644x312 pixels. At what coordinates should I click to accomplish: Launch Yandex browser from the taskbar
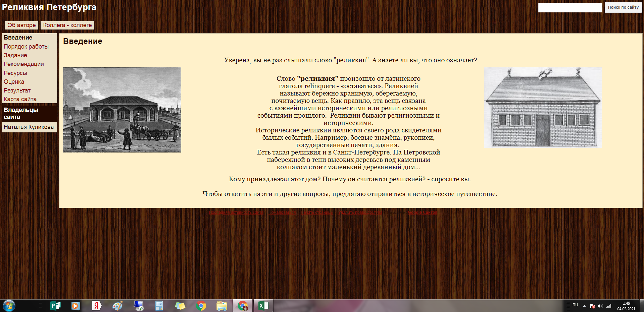tap(96, 306)
